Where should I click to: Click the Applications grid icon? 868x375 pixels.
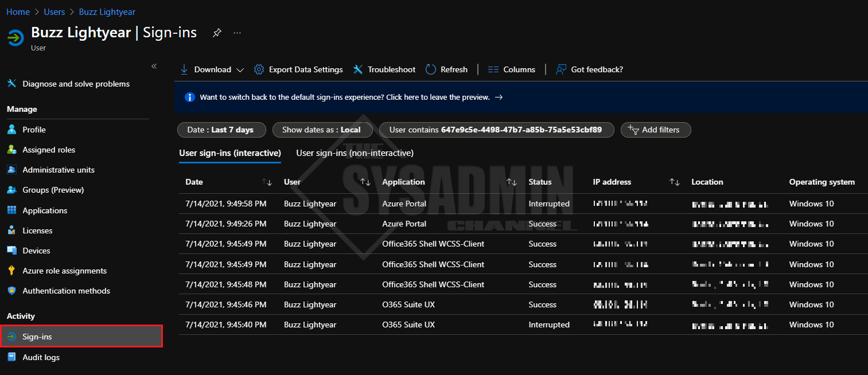click(11, 210)
